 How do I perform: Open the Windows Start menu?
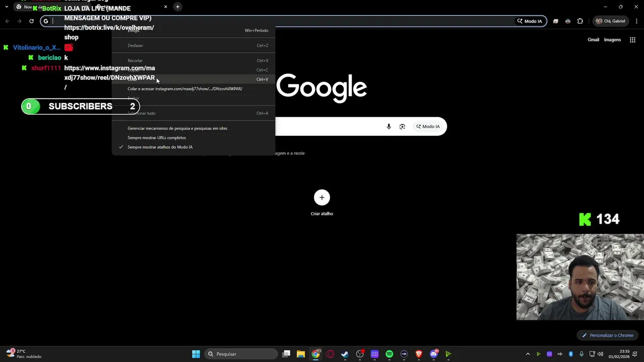coord(196,354)
